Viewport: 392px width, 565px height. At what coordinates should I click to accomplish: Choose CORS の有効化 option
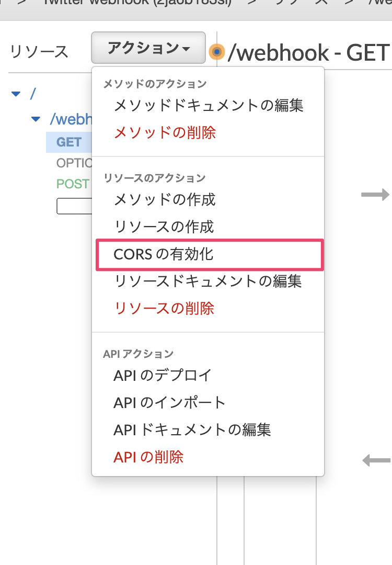point(210,254)
